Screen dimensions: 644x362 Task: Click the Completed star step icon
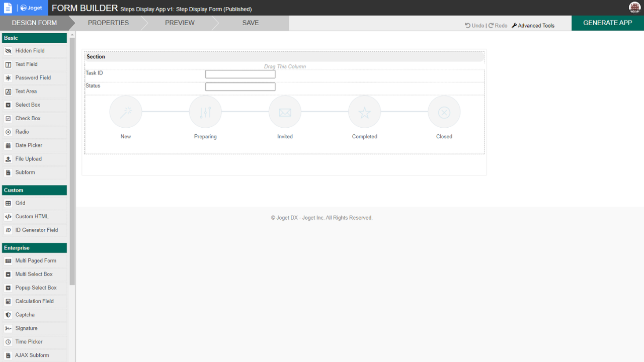[364, 112]
